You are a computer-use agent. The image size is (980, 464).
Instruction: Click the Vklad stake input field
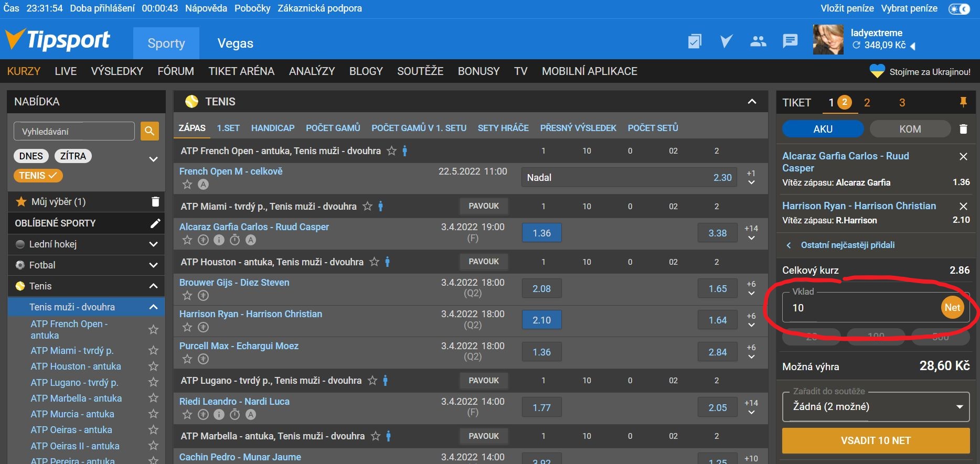860,308
